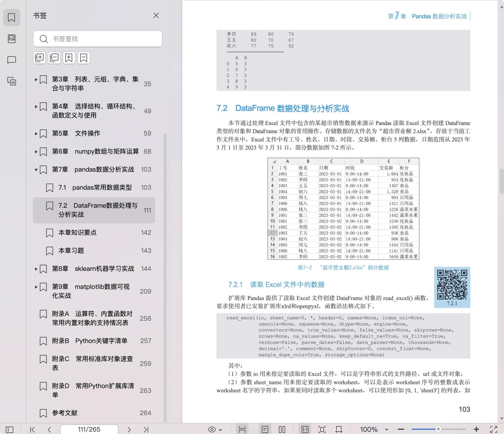Open the 本章知识要点 bookmark
Viewport: 504px width, 434px height.
[94, 233]
